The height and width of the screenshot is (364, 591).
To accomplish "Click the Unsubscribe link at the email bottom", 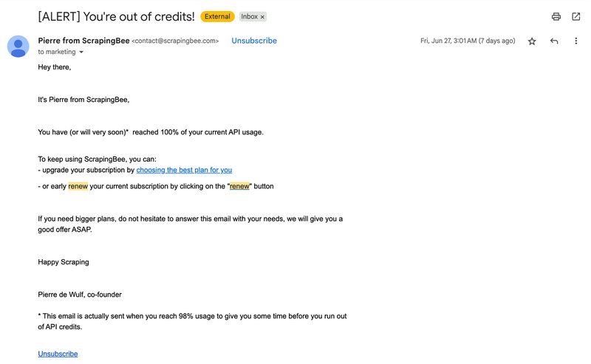I will coord(58,354).
